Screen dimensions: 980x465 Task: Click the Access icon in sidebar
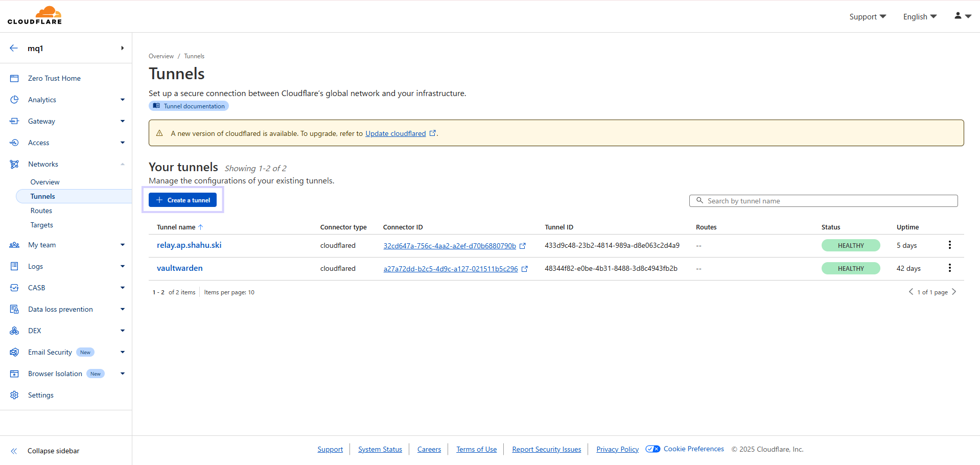(x=14, y=143)
